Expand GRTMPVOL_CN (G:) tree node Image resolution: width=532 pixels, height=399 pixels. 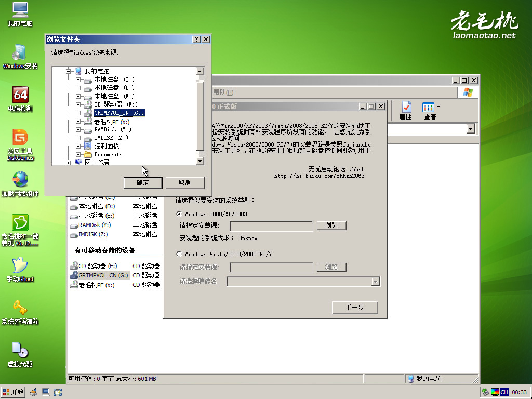pyautogui.click(x=78, y=113)
